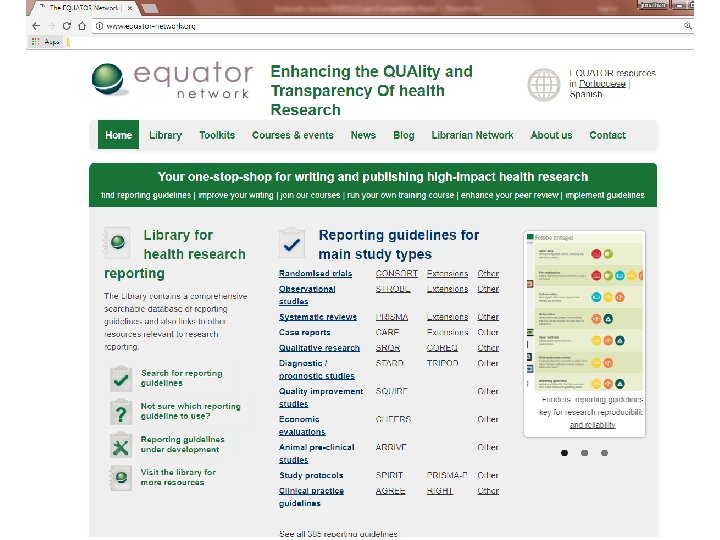
Task: Open the STARD guideline link
Action: 389,363
